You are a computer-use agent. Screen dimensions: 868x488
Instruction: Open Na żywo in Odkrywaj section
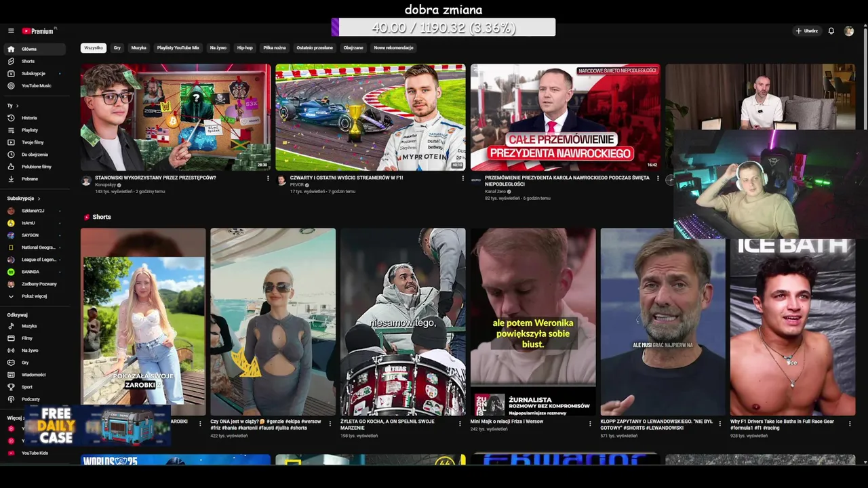pyautogui.click(x=34, y=350)
